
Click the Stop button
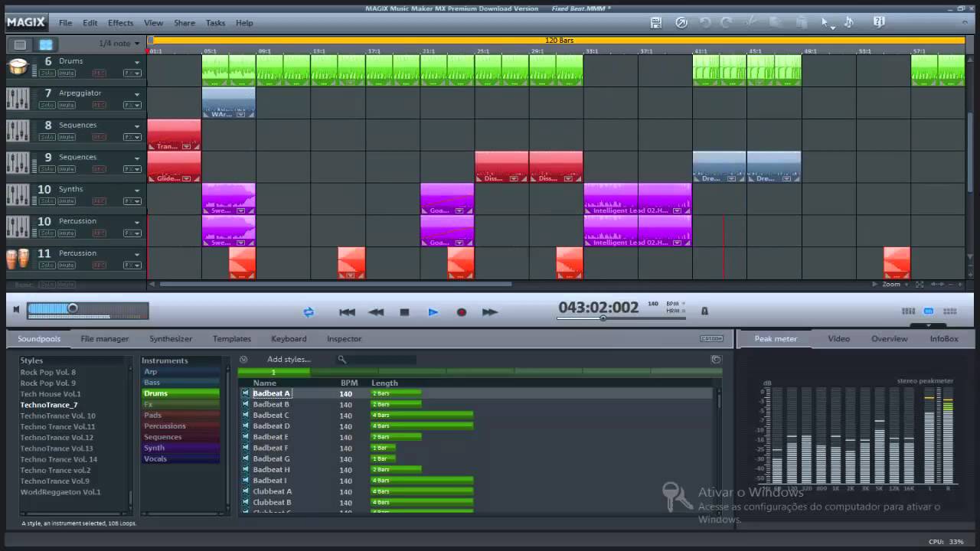[404, 312]
